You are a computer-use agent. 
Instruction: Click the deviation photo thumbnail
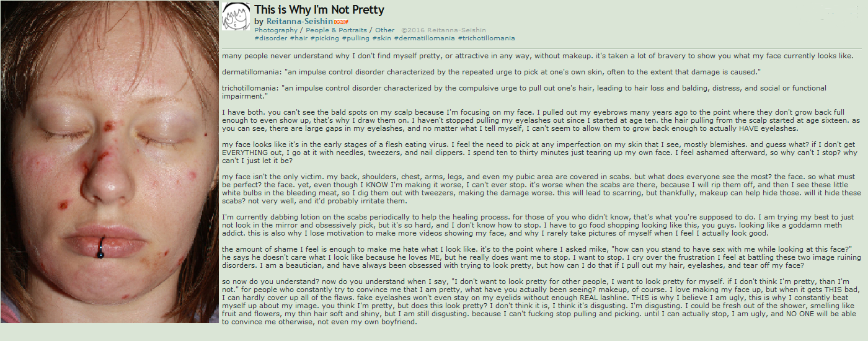110,161
